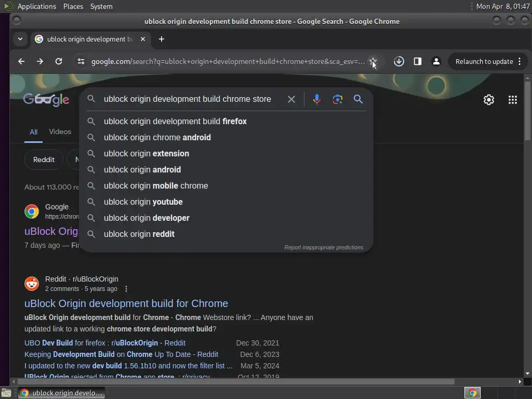Click the Google doodle logo
Image resolution: width=532 pixels, height=399 pixels.
coord(46,99)
